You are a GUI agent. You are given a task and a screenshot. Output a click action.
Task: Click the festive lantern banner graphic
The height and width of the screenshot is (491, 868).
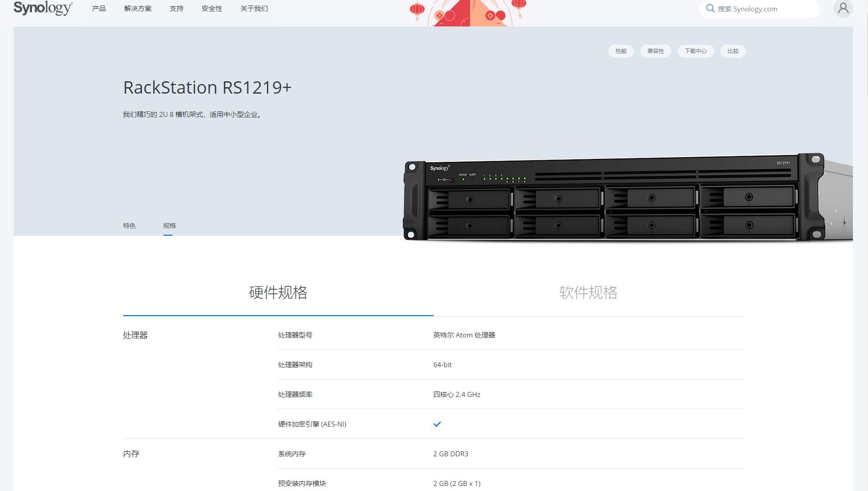tap(469, 13)
